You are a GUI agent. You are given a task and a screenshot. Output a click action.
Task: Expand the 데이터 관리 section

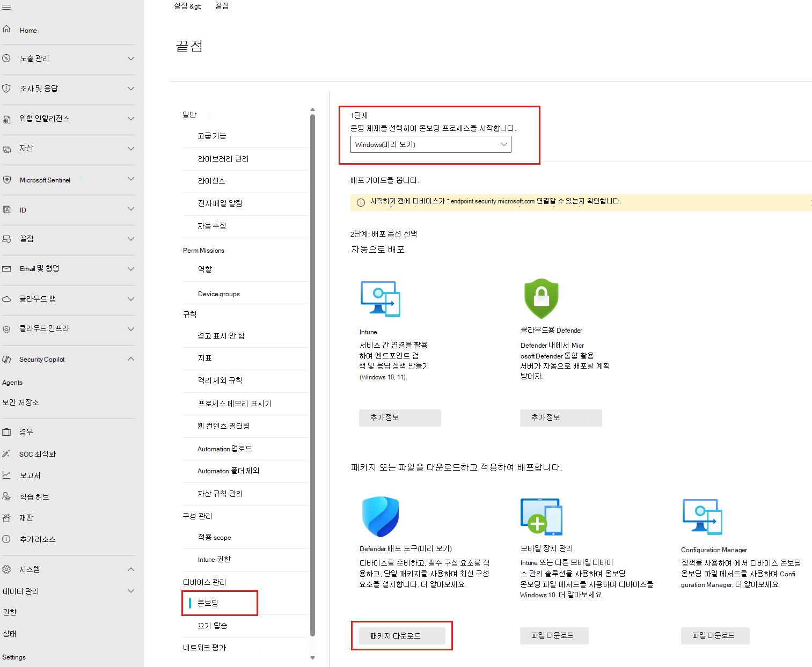point(131,591)
